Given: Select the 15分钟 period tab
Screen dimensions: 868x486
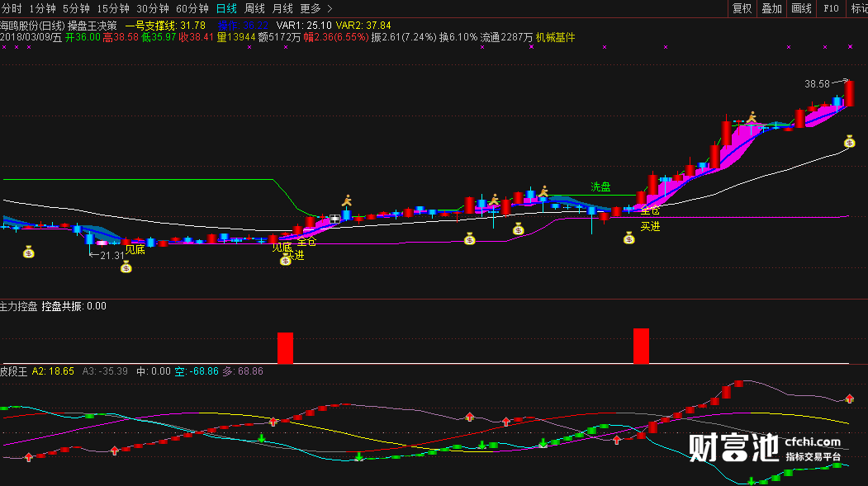Looking at the screenshot, I should [x=113, y=9].
